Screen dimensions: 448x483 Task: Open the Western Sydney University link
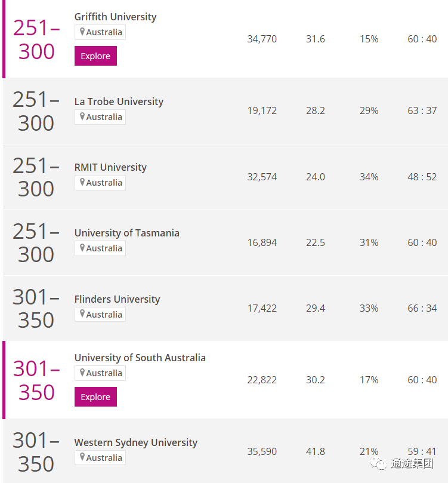click(135, 442)
